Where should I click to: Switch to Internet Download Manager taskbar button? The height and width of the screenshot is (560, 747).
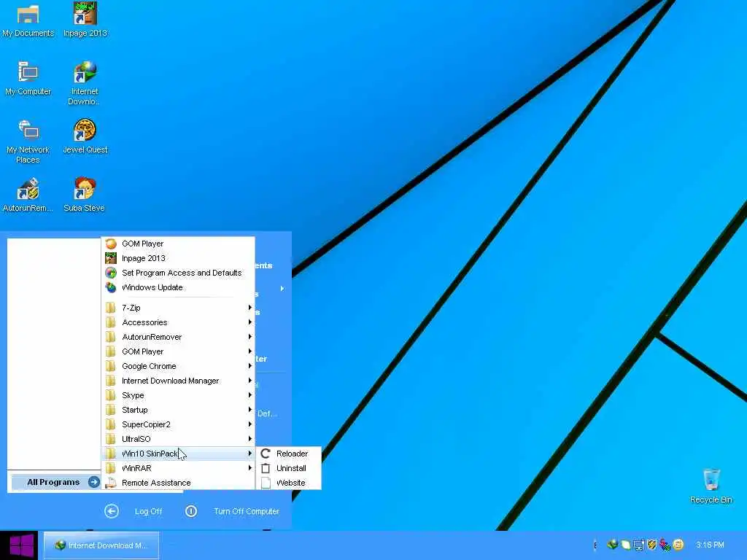(x=101, y=545)
